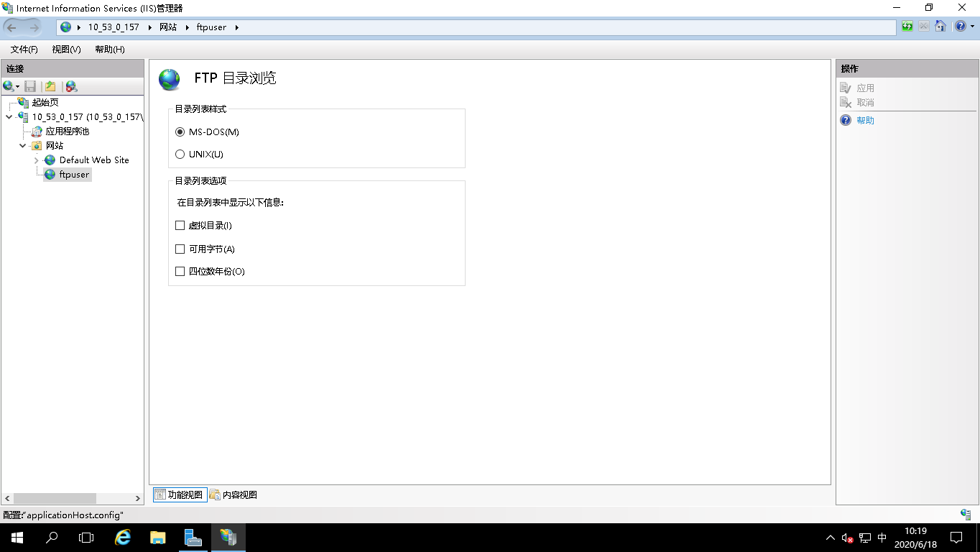Screen dimensions: 980x552
Task: Switch to 内容视图 tab
Action: [x=234, y=494]
